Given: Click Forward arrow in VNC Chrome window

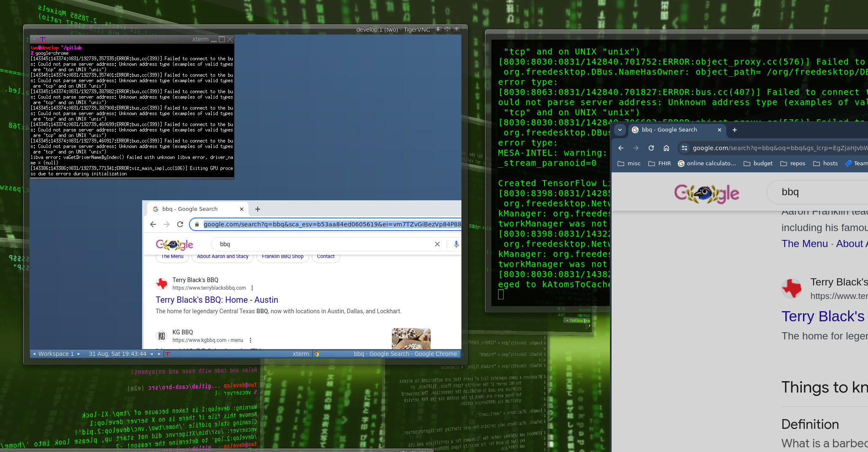Looking at the screenshot, I should [x=167, y=224].
